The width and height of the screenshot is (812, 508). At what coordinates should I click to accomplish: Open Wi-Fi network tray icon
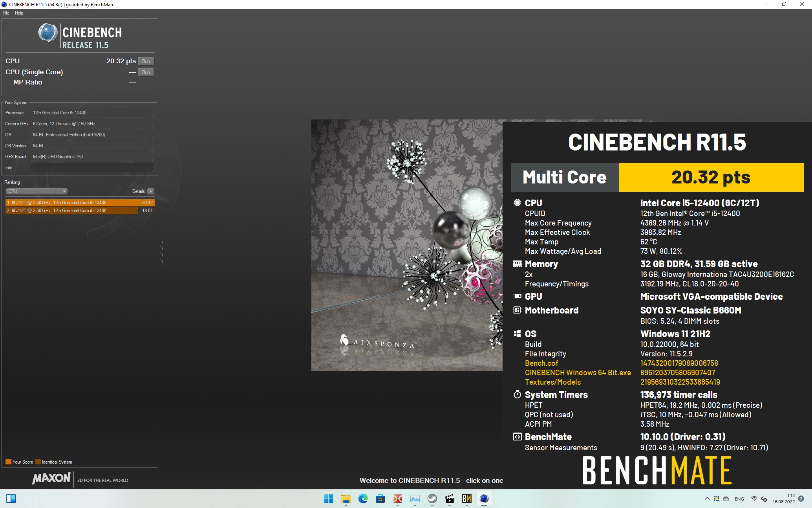754,499
